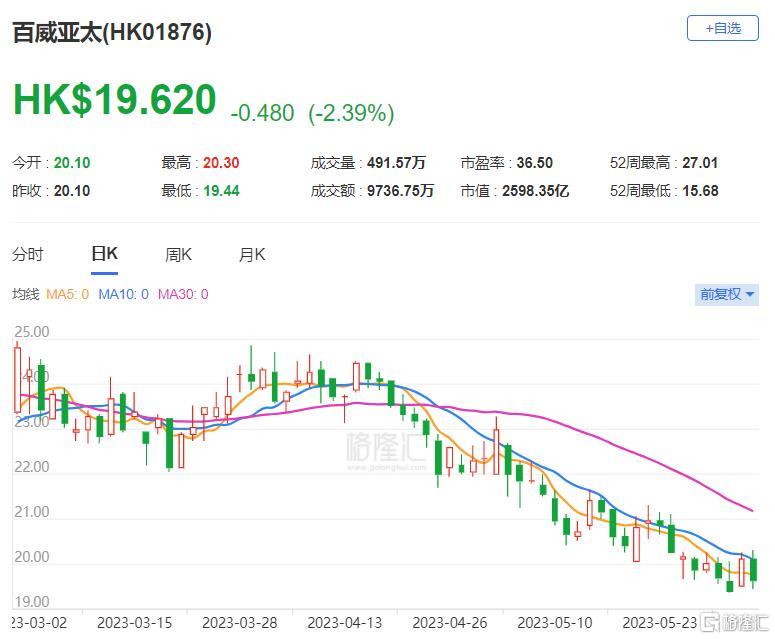The width and height of the screenshot is (775, 639).
Task: Click the HK$19.620 price
Action: tap(114, 100)
